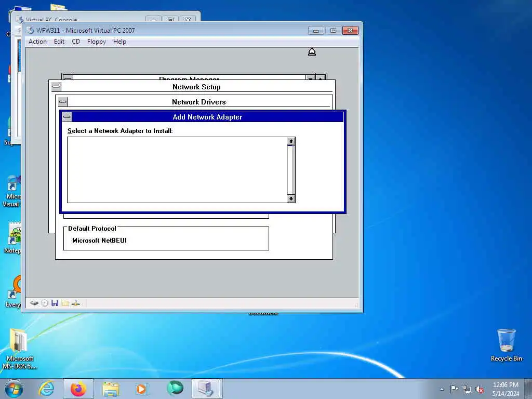Click the CD drive icon in status bar
Image resolution: width=532 pixels, height=399 pixels.
click(45, 303)
